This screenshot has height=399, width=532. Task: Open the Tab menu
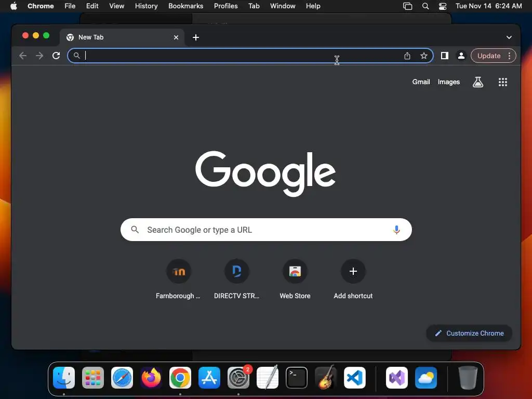[254, 6]
